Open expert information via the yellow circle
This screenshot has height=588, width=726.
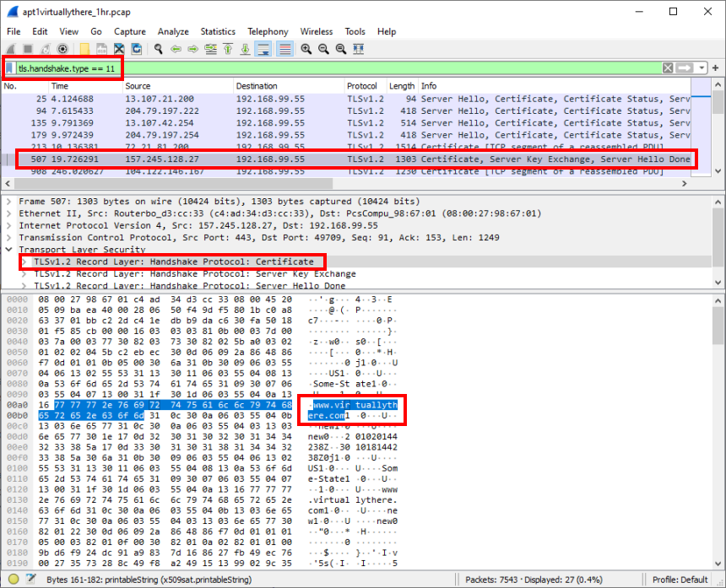pyautogui.click(x=14, y=580)
